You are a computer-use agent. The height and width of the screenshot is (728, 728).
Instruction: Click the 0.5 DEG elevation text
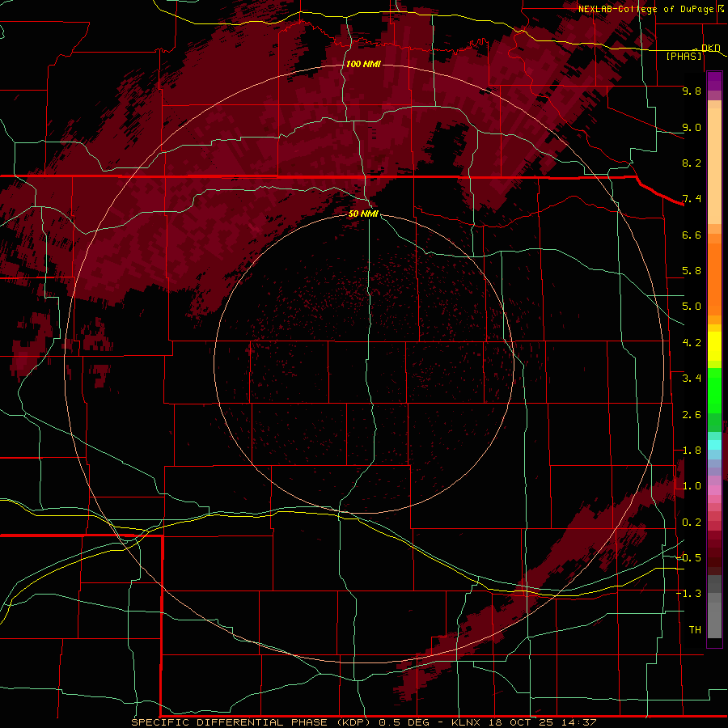[405, 722]
